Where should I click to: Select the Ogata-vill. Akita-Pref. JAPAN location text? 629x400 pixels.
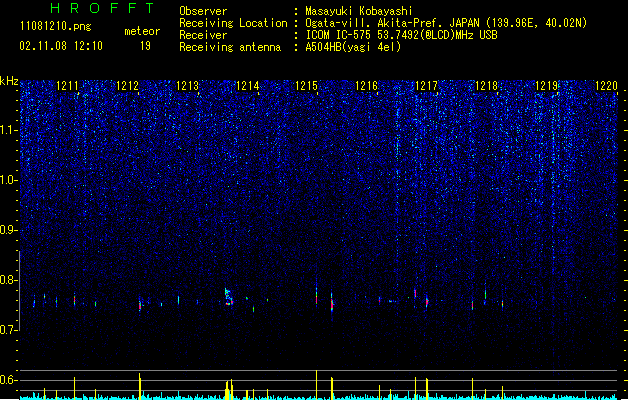click(446, 23)
